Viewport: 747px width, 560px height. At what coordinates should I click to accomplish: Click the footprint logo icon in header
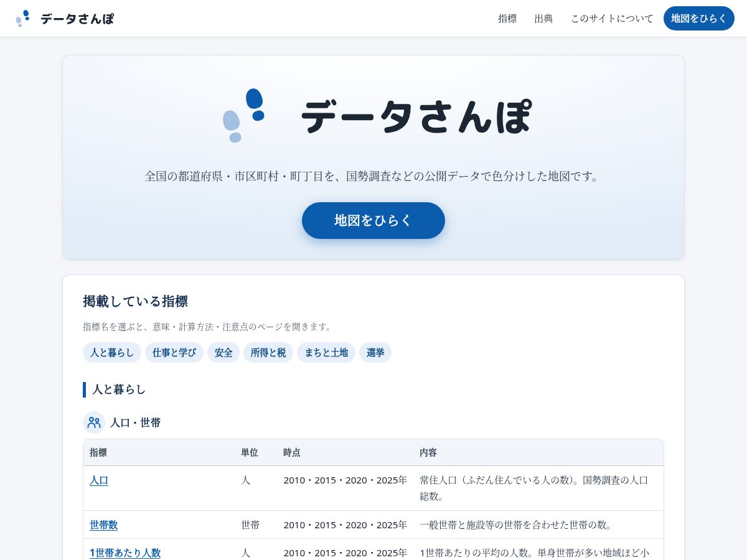coord(23,19)
